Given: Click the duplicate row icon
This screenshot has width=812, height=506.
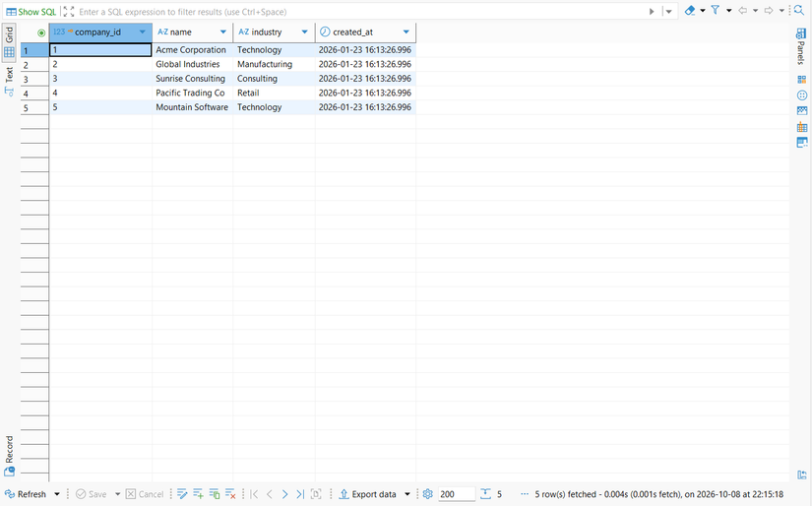Looking at the screenshot, I should (x=215, y=494).
